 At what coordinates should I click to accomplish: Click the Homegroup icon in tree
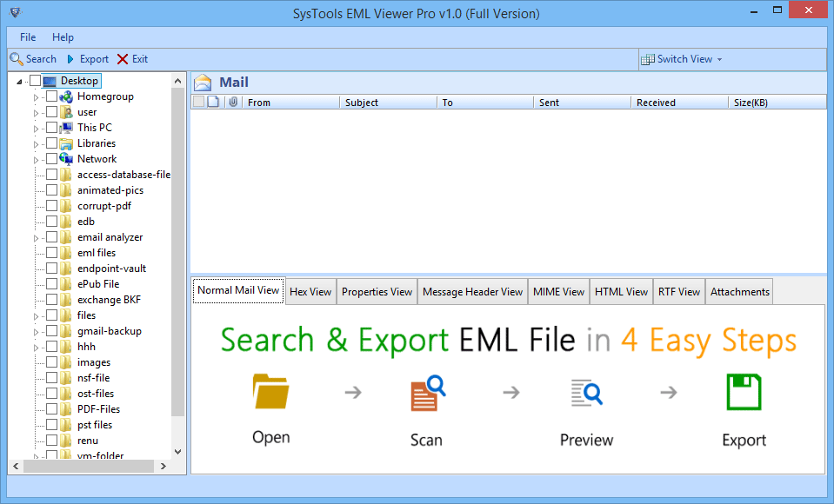coord(66,96)
